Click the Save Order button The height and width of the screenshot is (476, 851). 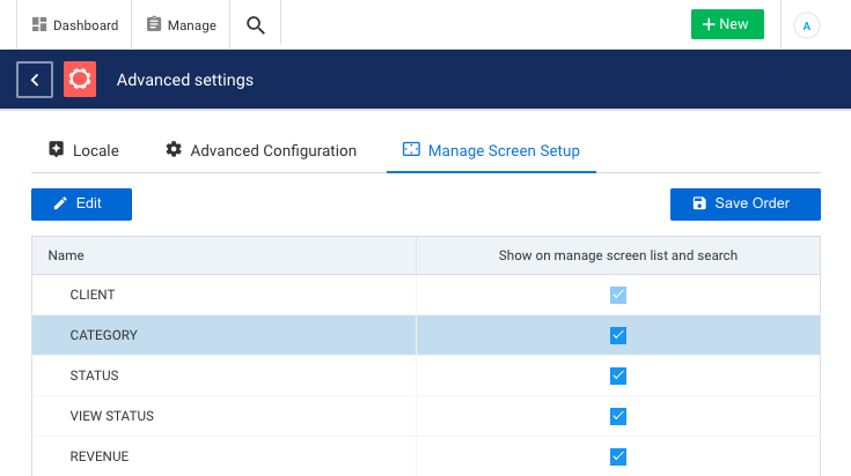(x=745, y=204)
